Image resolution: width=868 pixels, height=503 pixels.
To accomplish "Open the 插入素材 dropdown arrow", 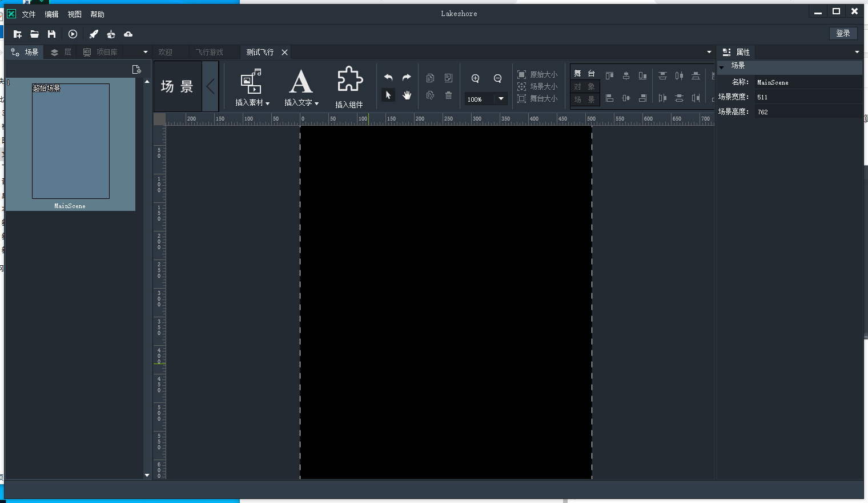I will pyautogui.click(x=267, y=103).
